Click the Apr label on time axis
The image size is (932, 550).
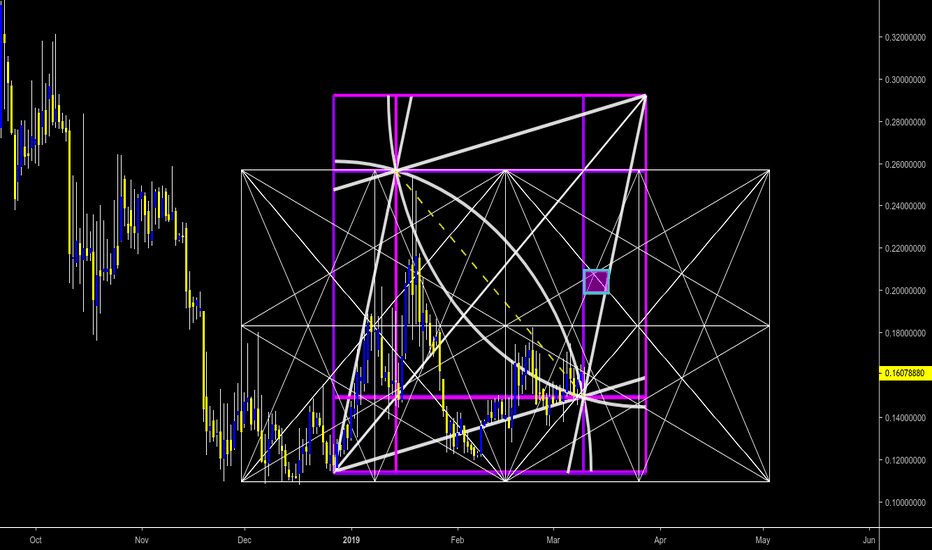(x=660, y=540)
